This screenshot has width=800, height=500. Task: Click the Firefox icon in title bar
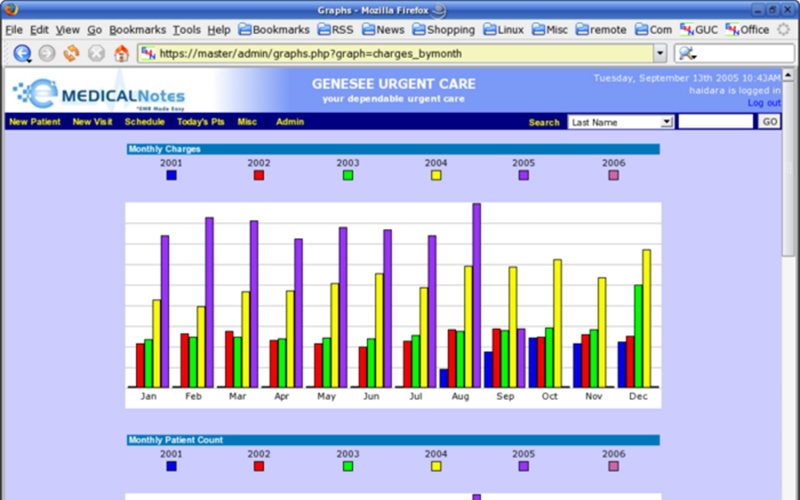click(11, 9)
